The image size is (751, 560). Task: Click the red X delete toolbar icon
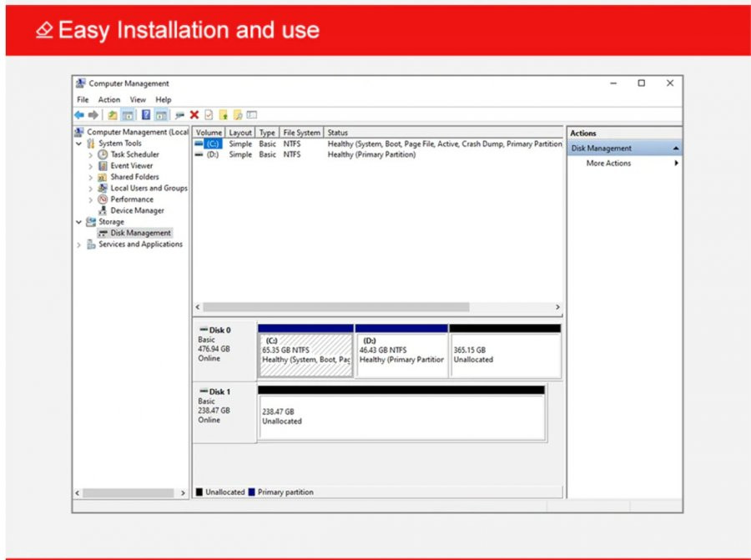[x=194, y=115]
